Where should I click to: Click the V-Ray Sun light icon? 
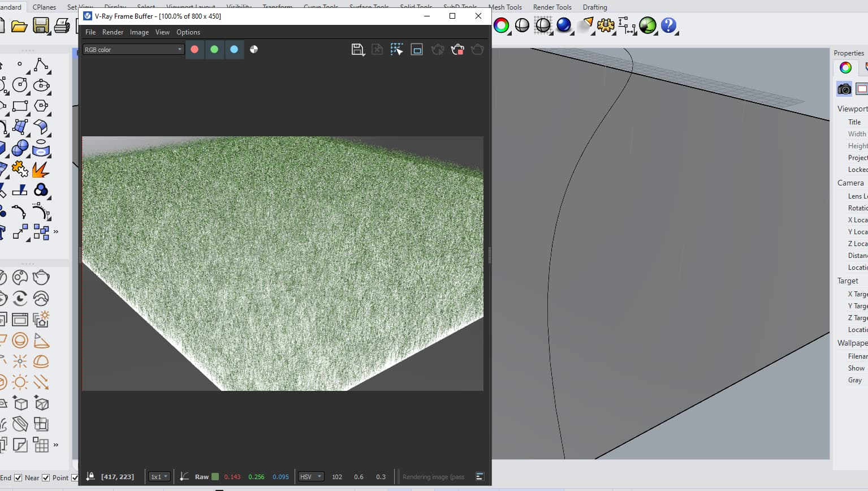click(20, 382)
